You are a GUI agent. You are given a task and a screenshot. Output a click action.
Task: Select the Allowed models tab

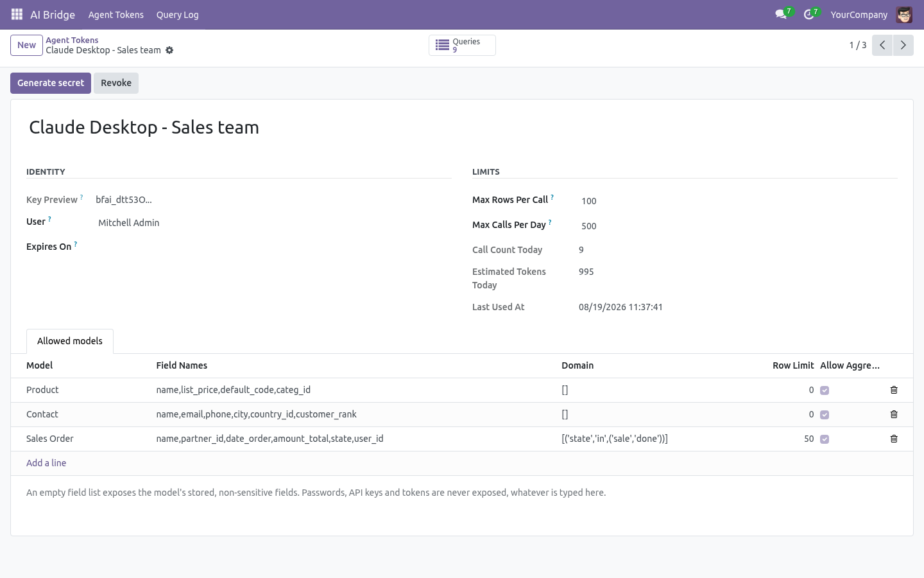70,341
